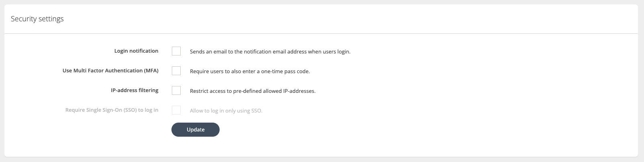Screen dimensions: 644x162
Task: Check the IP-address filtering box
Action: point(176,90)
